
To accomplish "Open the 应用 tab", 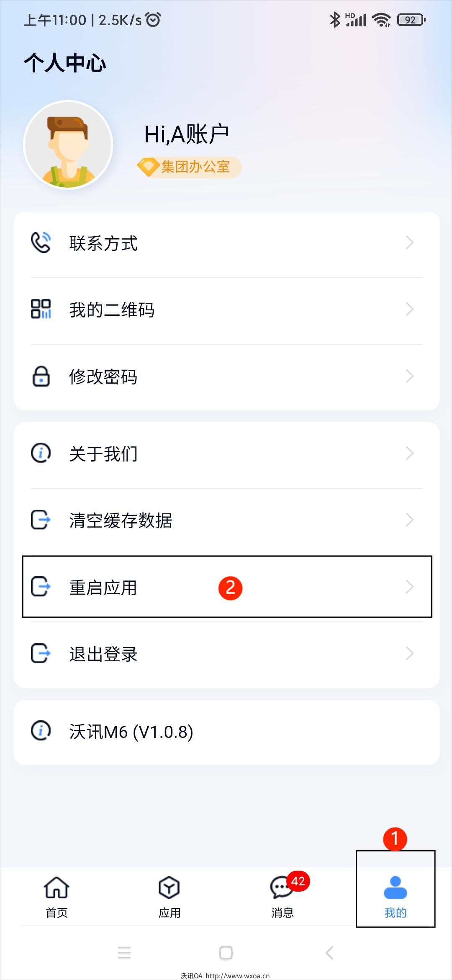I will [x=169, y=895].
